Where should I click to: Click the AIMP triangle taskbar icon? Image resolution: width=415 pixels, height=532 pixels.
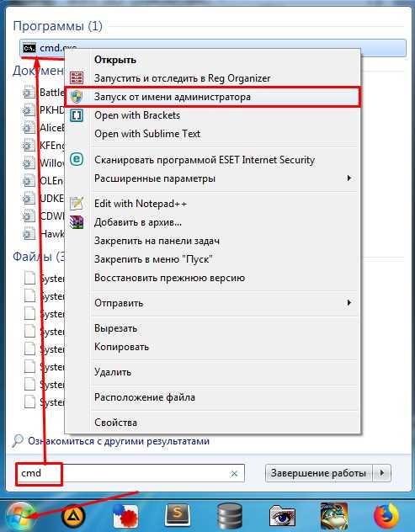73,517
